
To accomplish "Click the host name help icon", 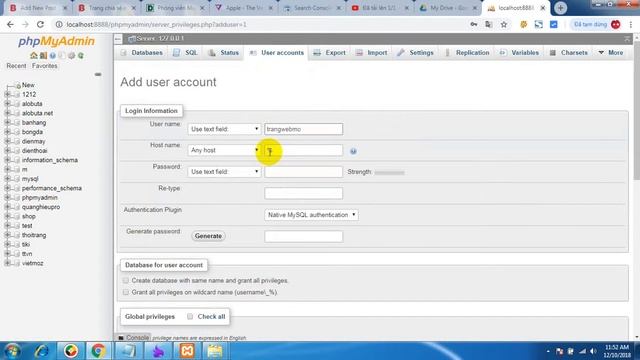I will (x=353, y=151).
